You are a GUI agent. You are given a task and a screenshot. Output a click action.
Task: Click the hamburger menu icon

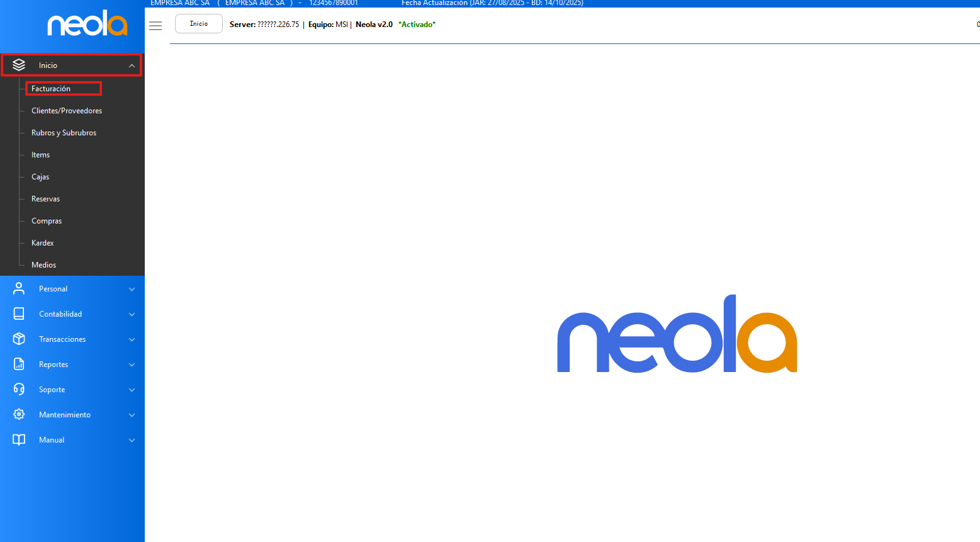pos(155,26)
